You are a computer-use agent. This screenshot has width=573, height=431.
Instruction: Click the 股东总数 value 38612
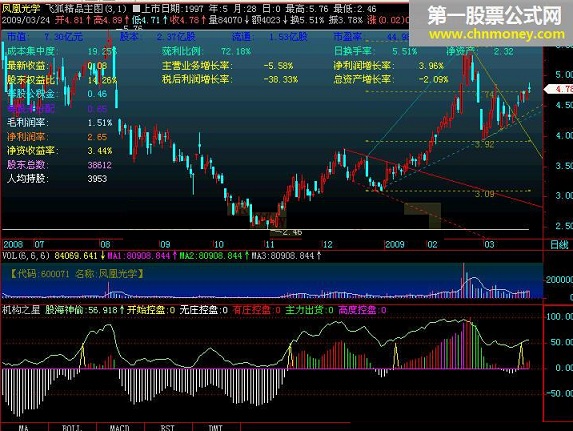pos(99,165)
